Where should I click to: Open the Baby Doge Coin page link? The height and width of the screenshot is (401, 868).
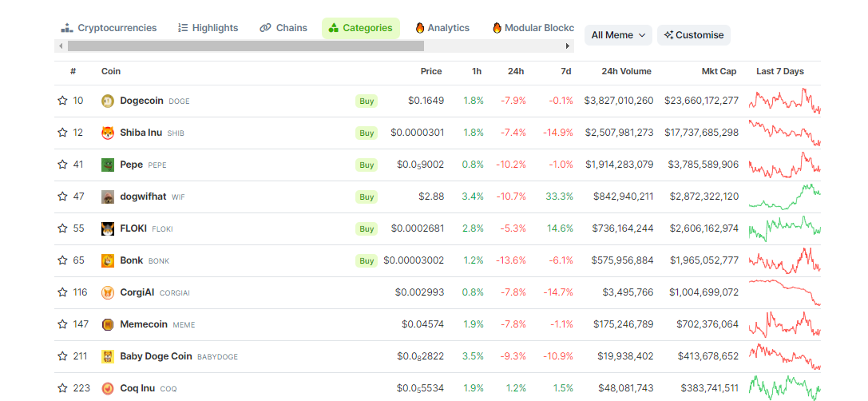coord(179,356)
